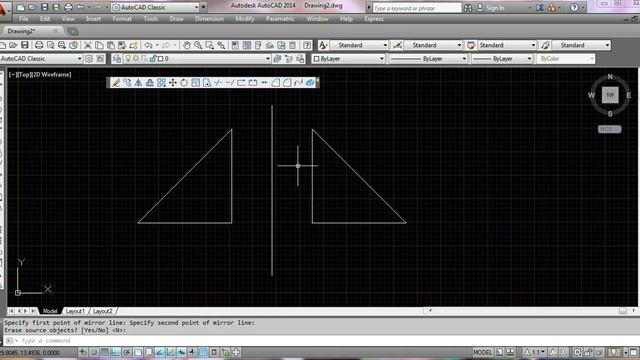This screenshot has width=640, height=360.
Task: Open the File menu
Action: (24, 19)
